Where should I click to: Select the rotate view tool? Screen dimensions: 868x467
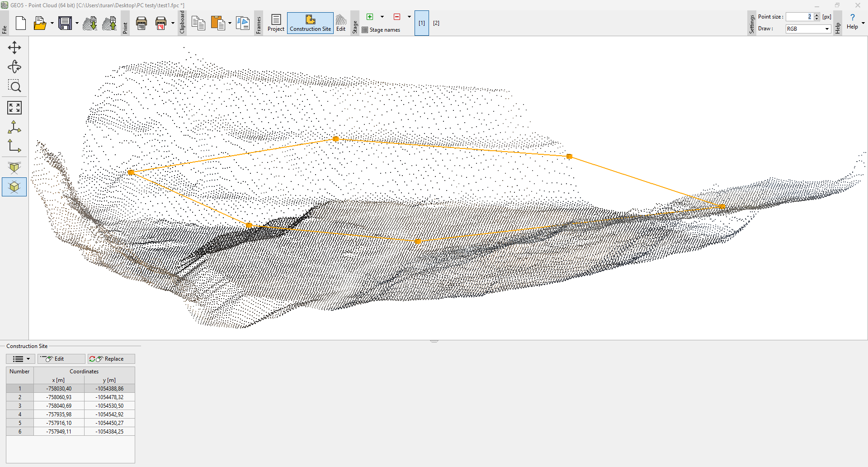tap(14, 67)
